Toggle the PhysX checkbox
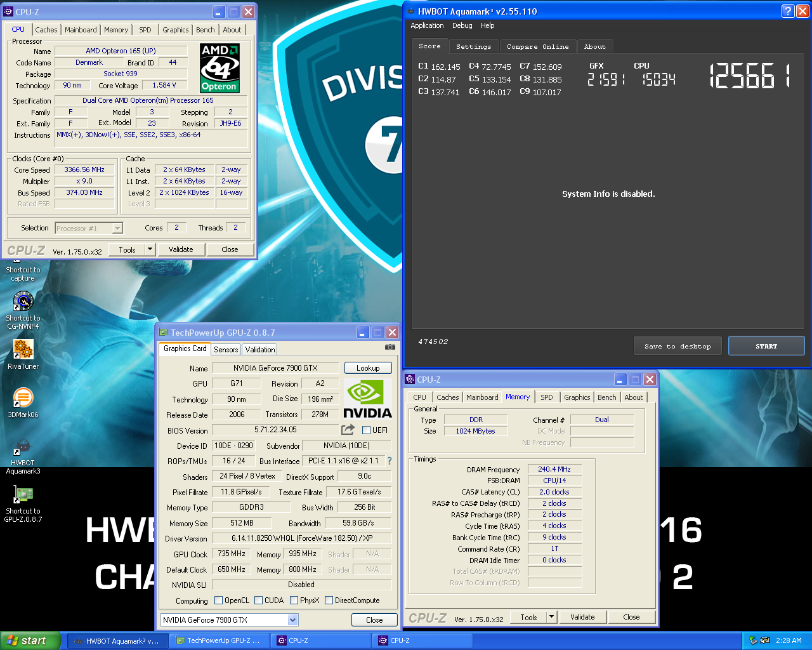The image size is (812, 650). tap(294, 600)
